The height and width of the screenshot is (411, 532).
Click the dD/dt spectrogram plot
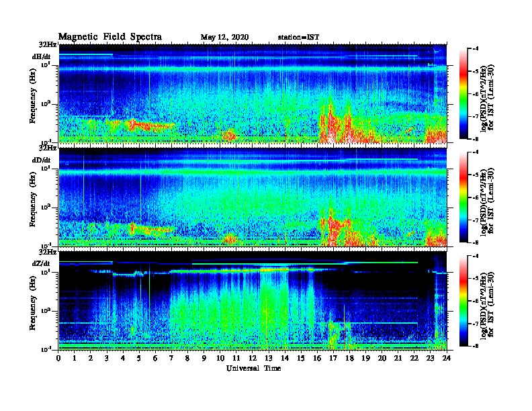click(253, 197)
